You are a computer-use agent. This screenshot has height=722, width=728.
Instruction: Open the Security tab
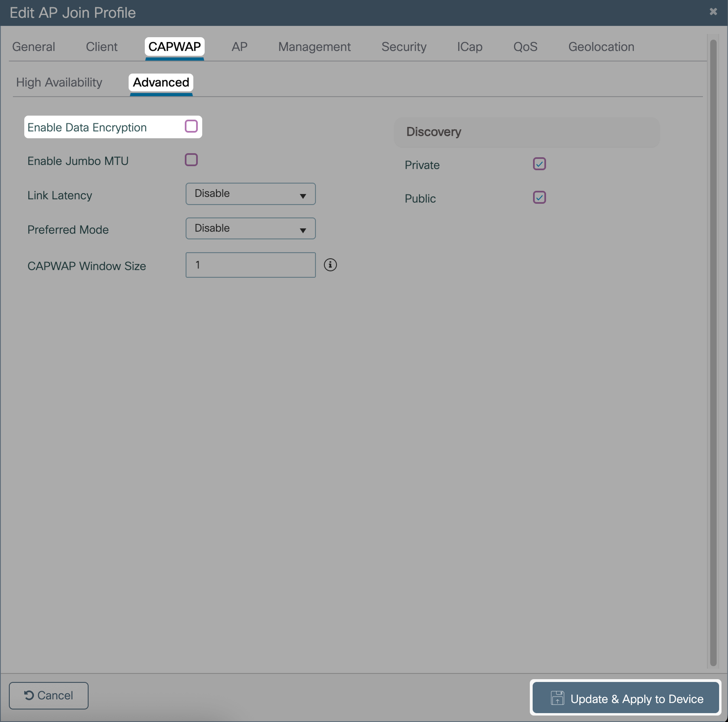click(404, 47)
